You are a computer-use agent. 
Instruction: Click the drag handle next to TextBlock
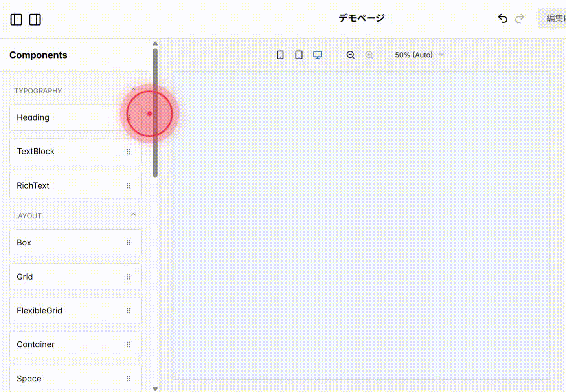click(x=129, y=151)
